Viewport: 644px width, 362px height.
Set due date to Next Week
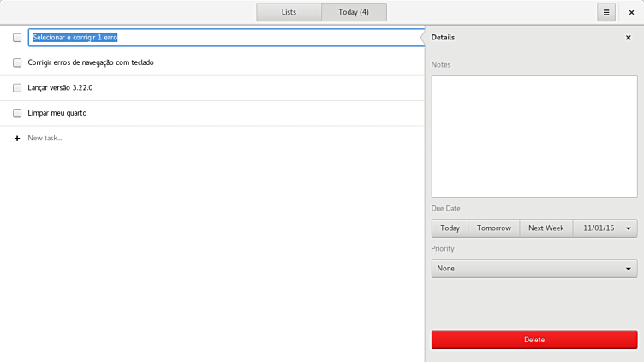pyautogui.click(x=546, y=228)
